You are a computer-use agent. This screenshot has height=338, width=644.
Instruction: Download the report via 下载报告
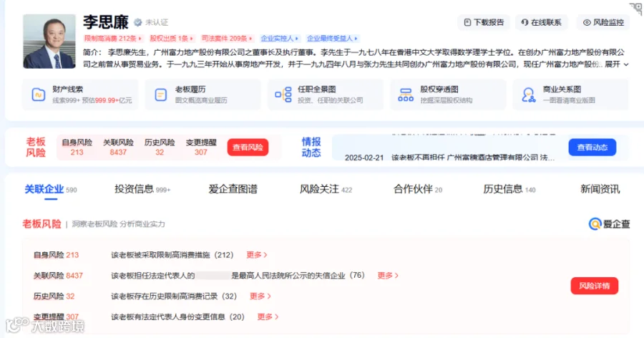coord(484,22)
